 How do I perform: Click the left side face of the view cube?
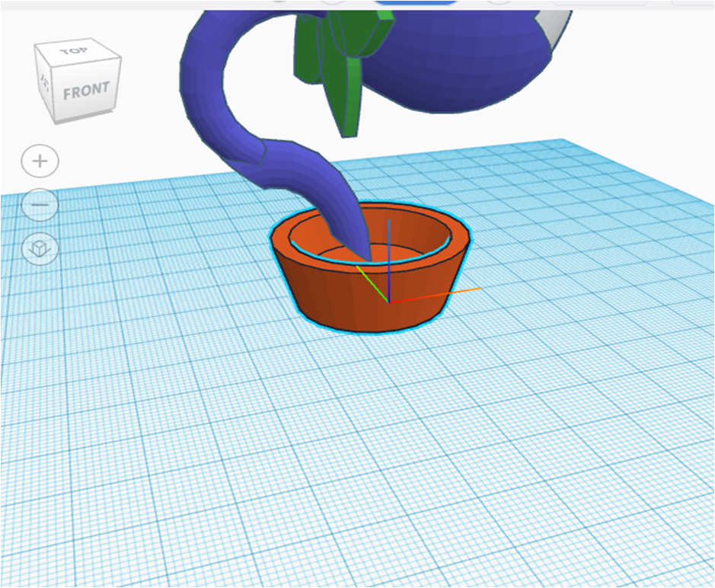click(44, 82)
